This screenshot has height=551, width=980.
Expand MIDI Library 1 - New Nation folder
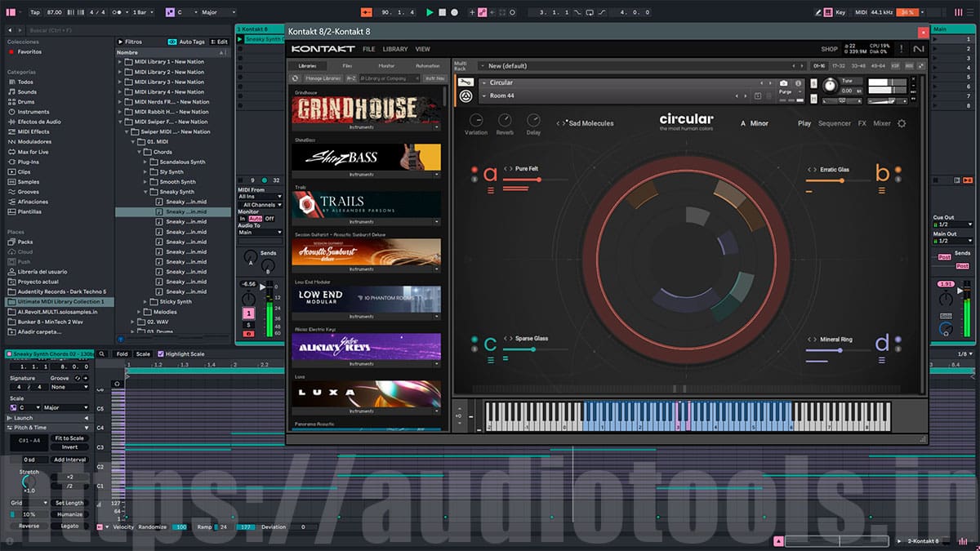[120, 62]
